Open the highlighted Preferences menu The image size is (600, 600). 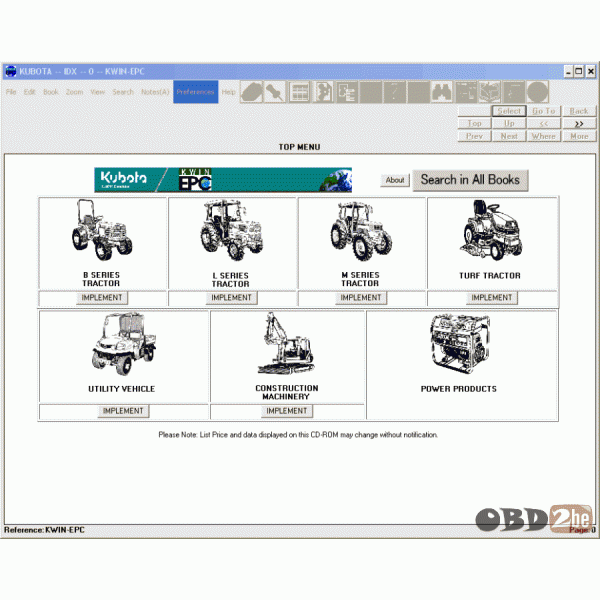click(x=196, y=92)
